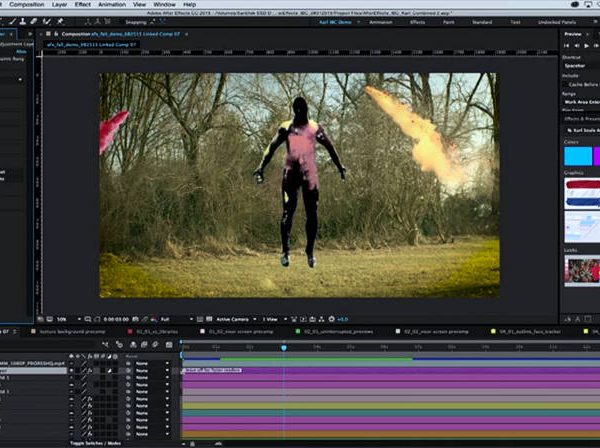Screen dimensions: 600x448
Task: Switch to the Animation workspace
Action: [x=381, y=22]
